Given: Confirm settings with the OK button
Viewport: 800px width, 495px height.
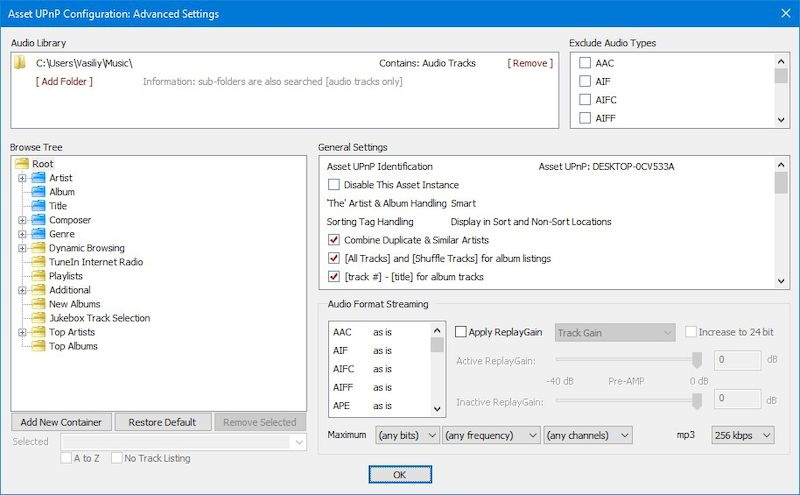Looking at the screenshot, I should [400, 475].
